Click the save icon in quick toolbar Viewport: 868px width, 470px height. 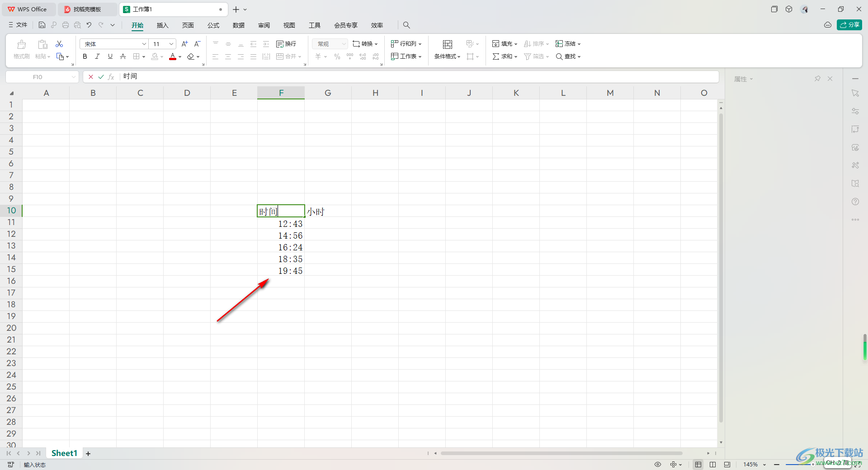pos(42,25)
